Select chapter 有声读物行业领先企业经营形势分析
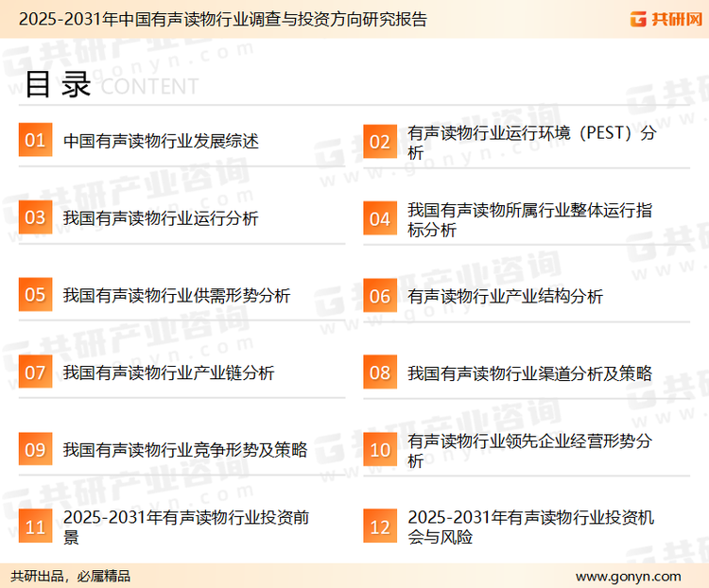The image size is (709, 588). click(530, 451)
